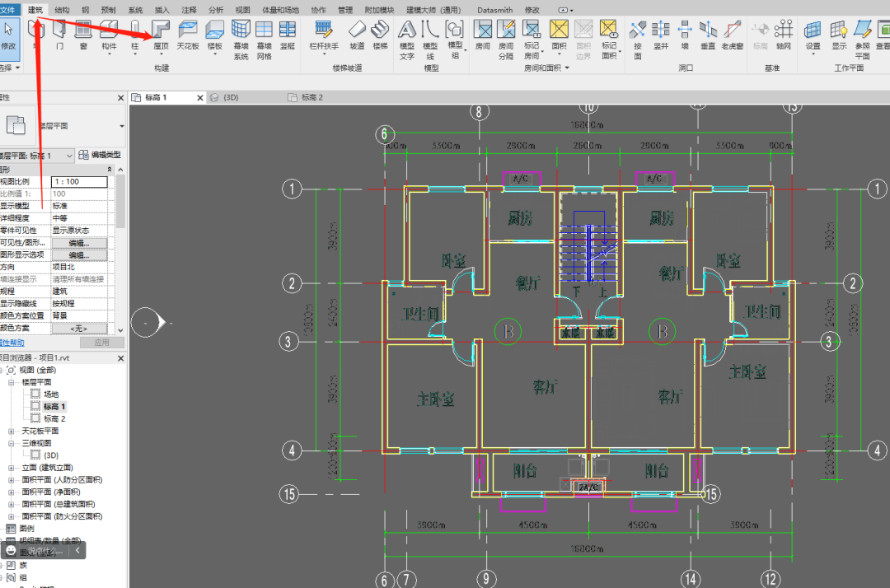Click the 房间 room tool
This screenshot has width=890, height=588.
(482, 35)
